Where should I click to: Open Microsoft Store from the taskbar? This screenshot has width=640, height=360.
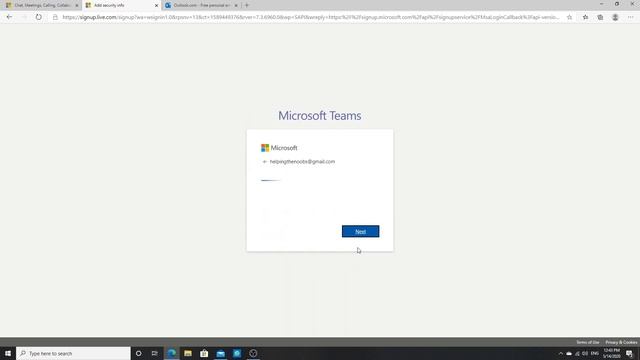click(x=204, y=353)
